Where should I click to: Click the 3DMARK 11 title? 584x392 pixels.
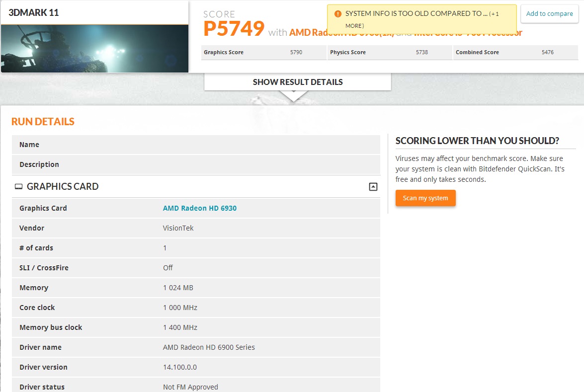point(33,12)
